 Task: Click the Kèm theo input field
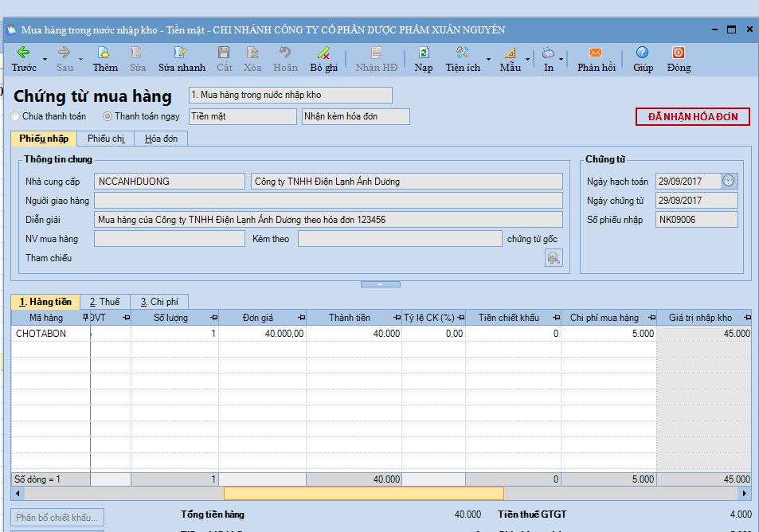click(x=400, y=239)
